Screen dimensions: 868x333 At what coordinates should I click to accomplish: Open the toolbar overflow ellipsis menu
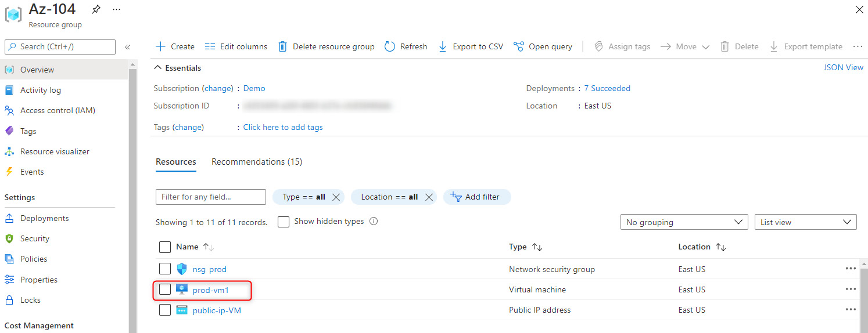pos(858,46)
